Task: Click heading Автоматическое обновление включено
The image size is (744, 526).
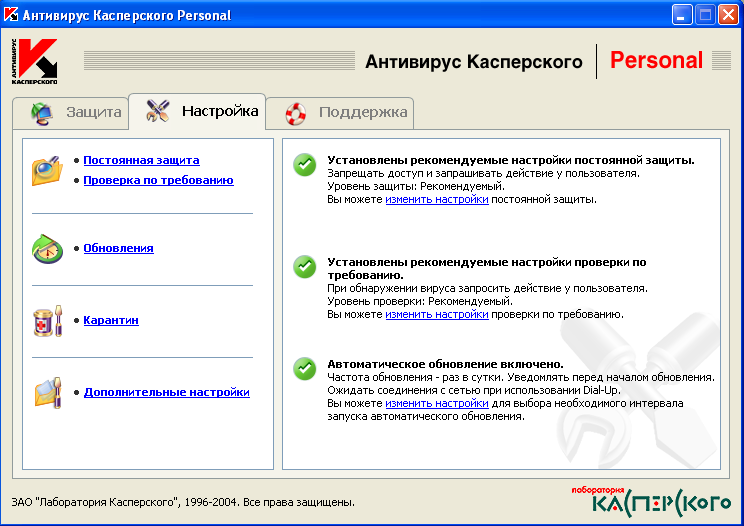Action: (445, 364)
